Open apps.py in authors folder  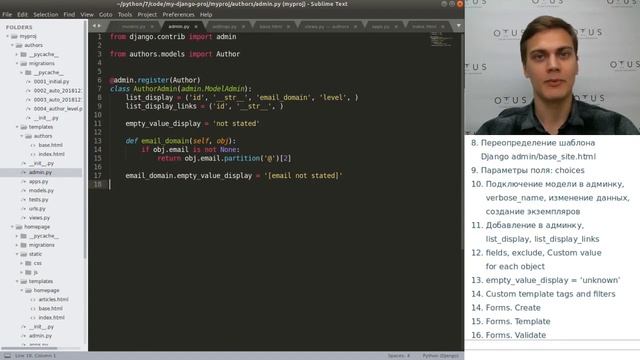[x=38, y=181]
